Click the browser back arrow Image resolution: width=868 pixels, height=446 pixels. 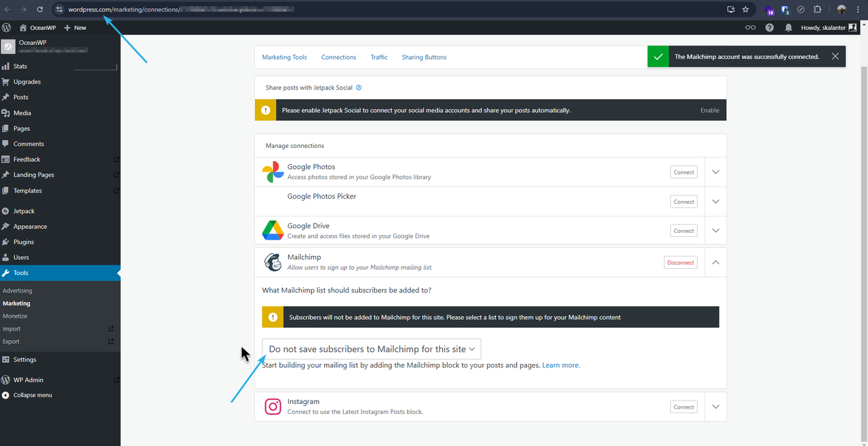point(7,10)
